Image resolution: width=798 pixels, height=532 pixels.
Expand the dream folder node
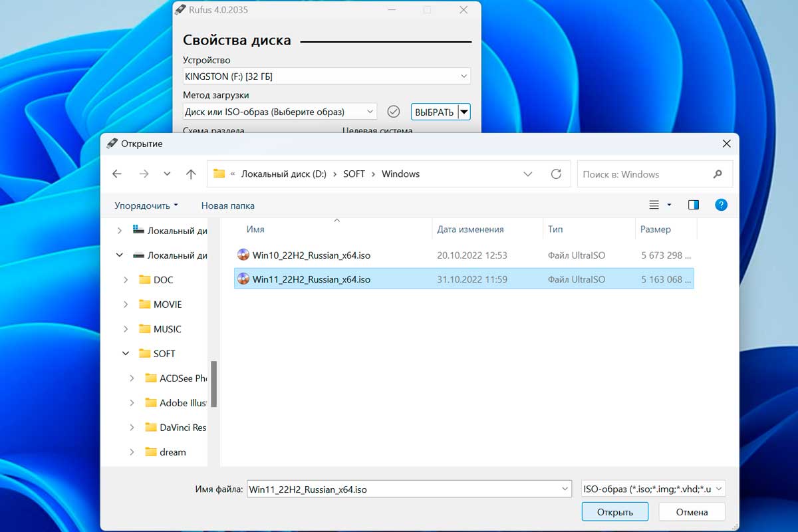[132, 452]
